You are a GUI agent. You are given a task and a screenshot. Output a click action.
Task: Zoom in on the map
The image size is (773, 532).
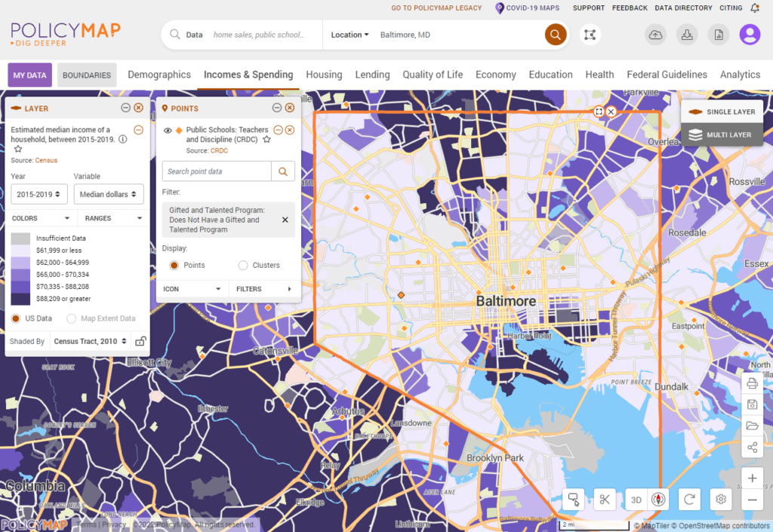753,478
